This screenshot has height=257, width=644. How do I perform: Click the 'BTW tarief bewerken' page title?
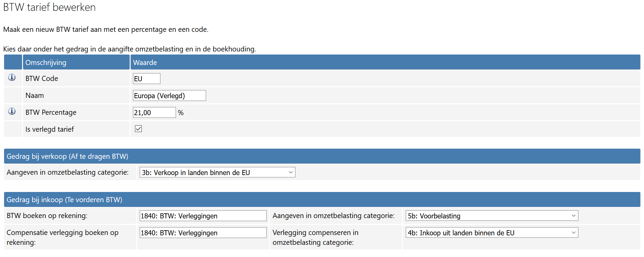[x=49, y=7]
